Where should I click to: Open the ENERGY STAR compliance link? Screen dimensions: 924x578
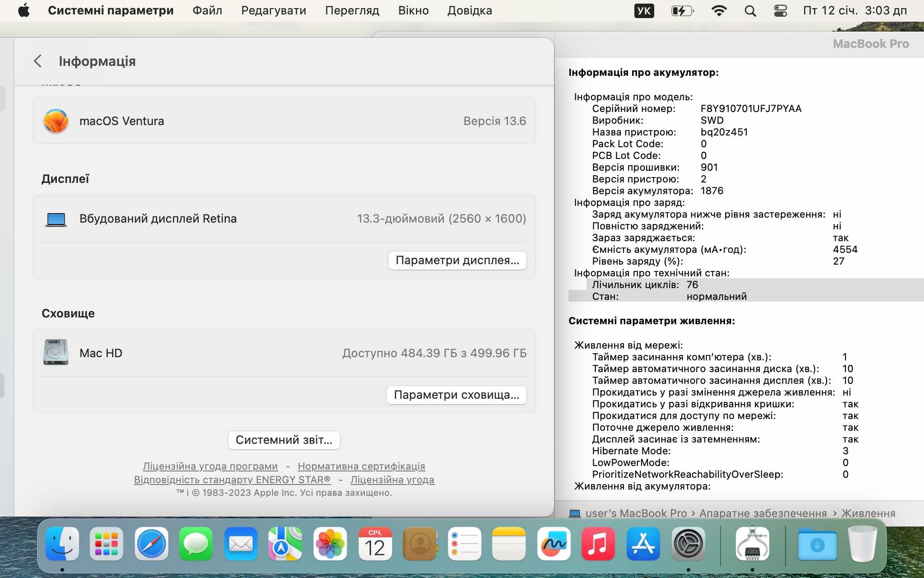tap(232, 480)
